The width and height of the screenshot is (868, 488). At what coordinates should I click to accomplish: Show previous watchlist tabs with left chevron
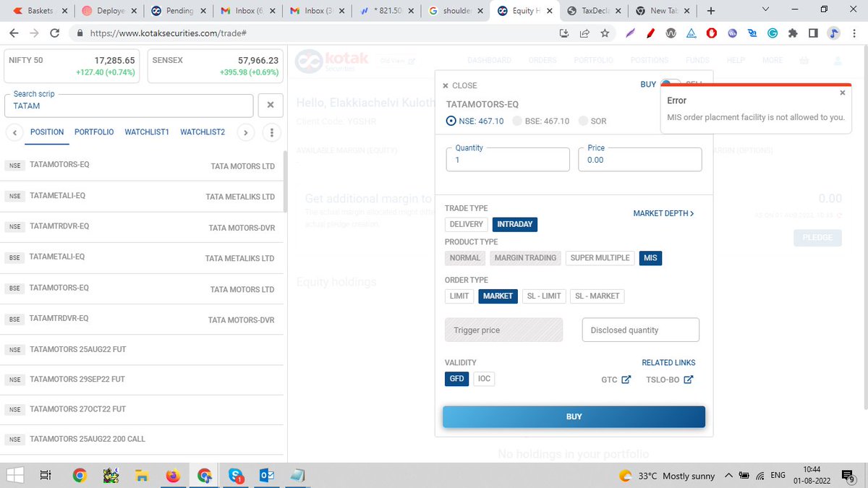14,133
